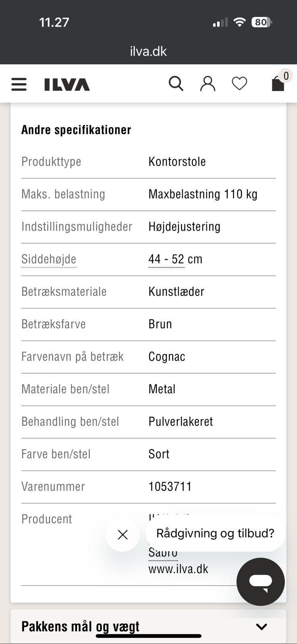The height and width of the screenshot is (644, 297).
Task: Tap the ILVA logo
Action: [67, 85]
